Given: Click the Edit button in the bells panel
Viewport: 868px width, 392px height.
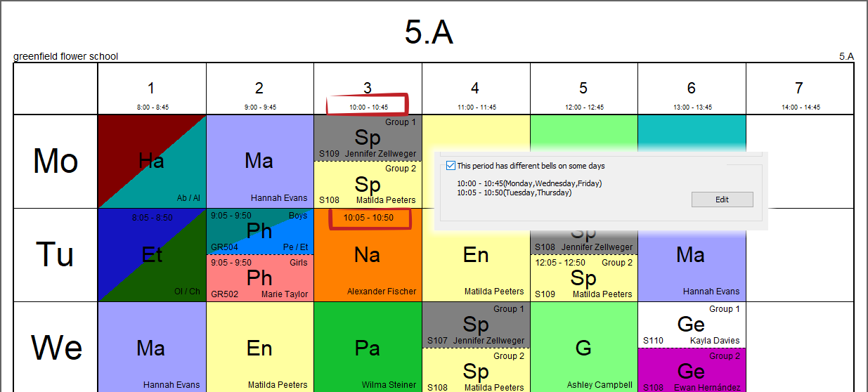Looking at the screenshot, I should pos(722,200).
